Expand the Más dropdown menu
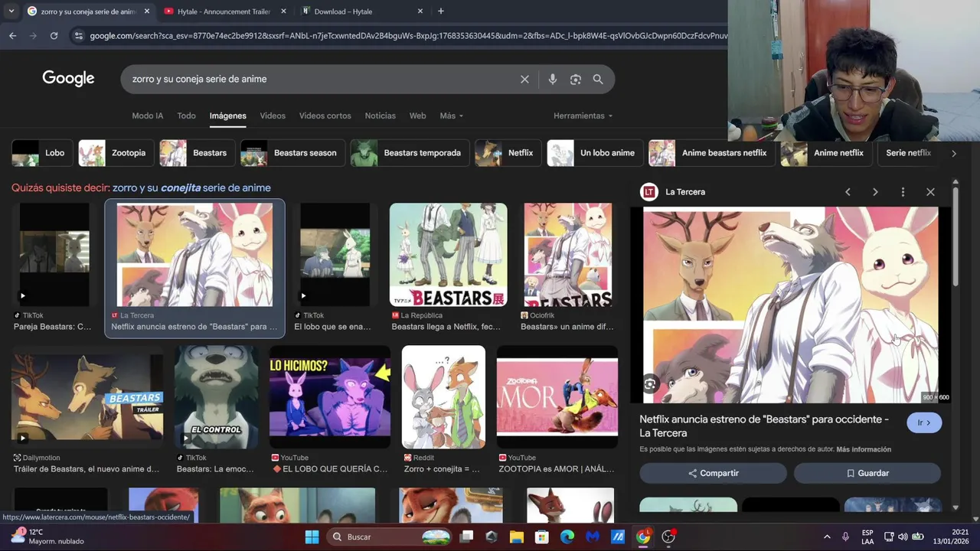Image resolution: width=980 pixels, height=551 pixels. (x=451, y=116)
